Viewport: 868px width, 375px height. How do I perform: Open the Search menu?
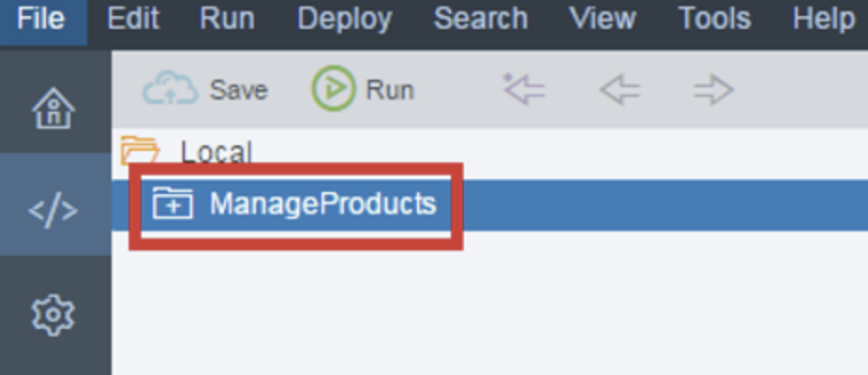[x=481, y=20]
